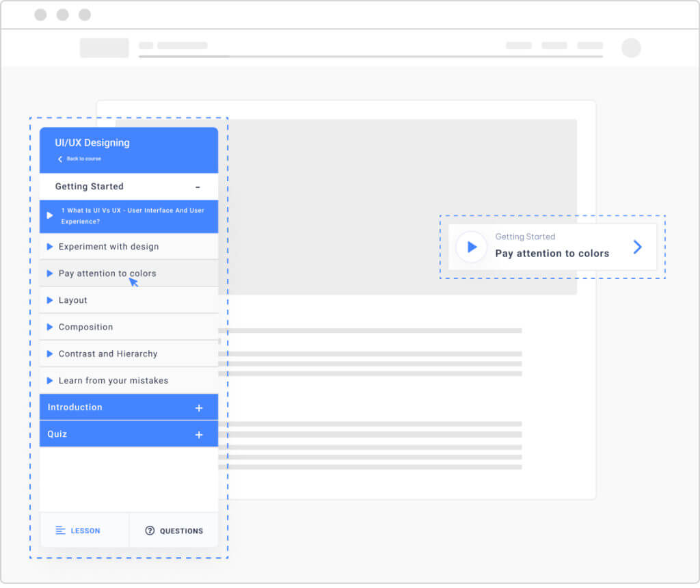
Task: Click the Quiz section heading
Action: (x=57, y=434)
